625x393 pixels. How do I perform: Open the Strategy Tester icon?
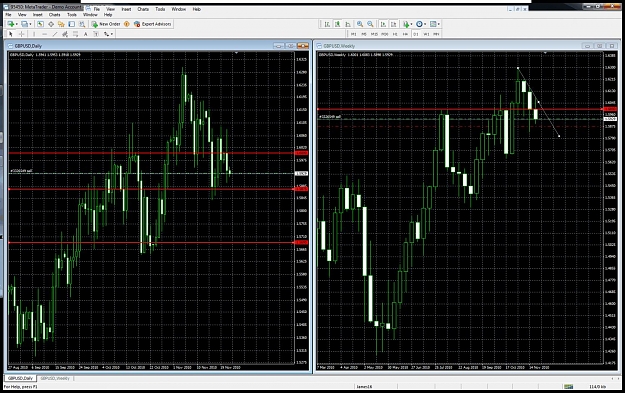(82, 24)
